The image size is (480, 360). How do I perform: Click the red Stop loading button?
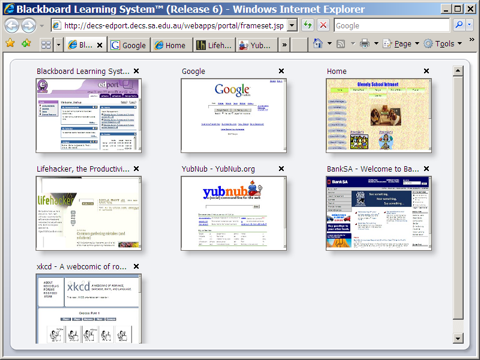[x=323, y=25]
